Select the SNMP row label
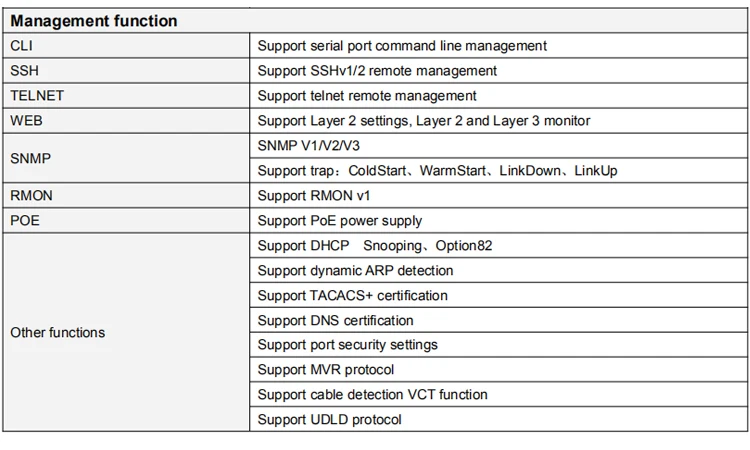 [x=30, y=158]
